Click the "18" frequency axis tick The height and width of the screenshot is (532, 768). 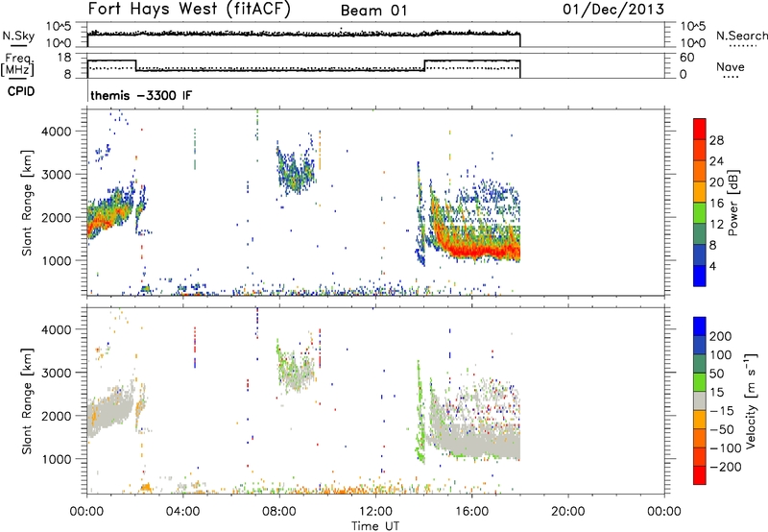[x=64, y=58]
